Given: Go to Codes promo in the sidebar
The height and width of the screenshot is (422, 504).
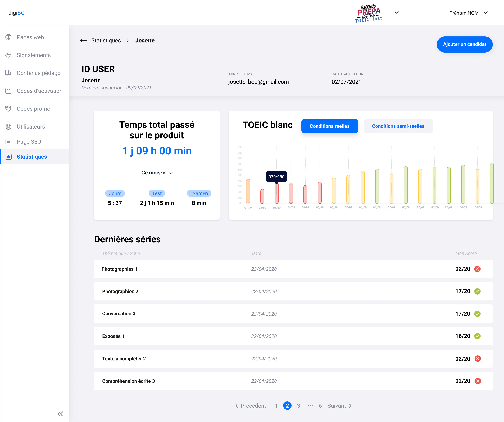Looking at the screenshot, I should 33,109.
